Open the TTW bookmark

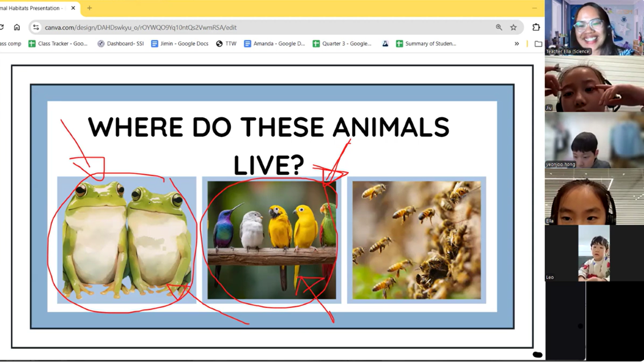(226, 44)
